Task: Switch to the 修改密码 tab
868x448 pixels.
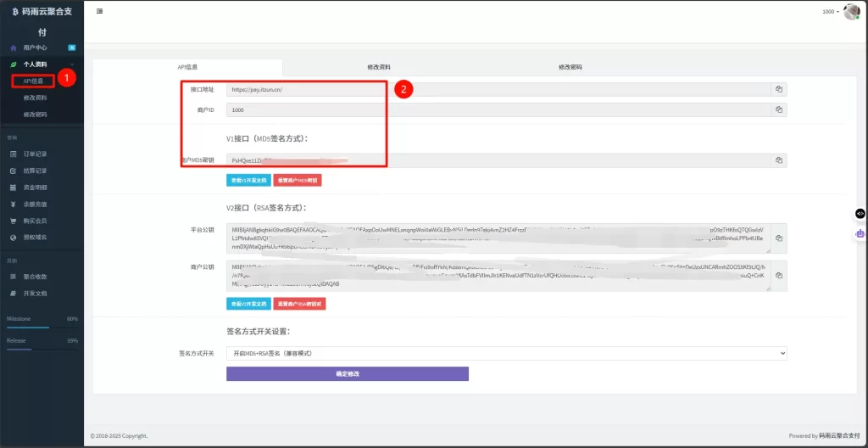Action: tap(570, 67)
